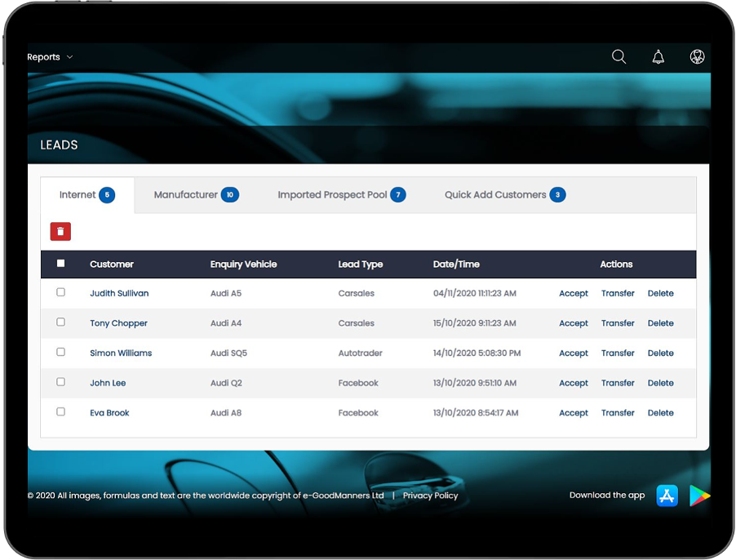Open the Google Play store icon
This screenshot has width=736, height=560.
(x=699, y=496)
